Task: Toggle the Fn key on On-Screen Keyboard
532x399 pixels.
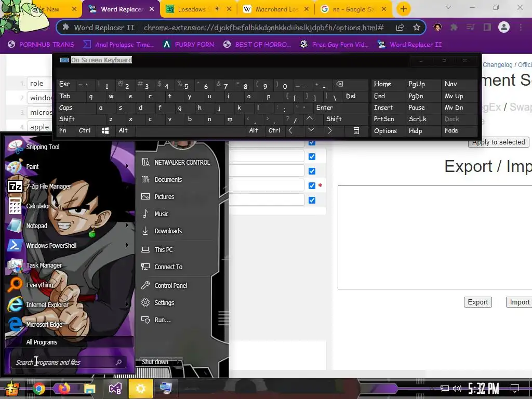Action: coord(63,130)
